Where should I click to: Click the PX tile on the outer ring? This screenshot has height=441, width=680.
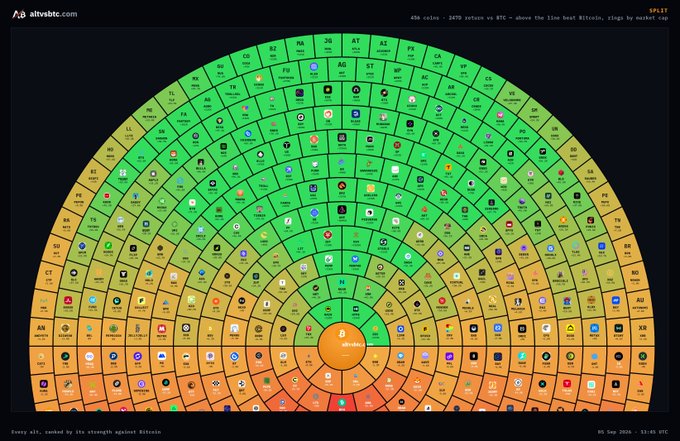pyautogui.click(x=411, y=52)
